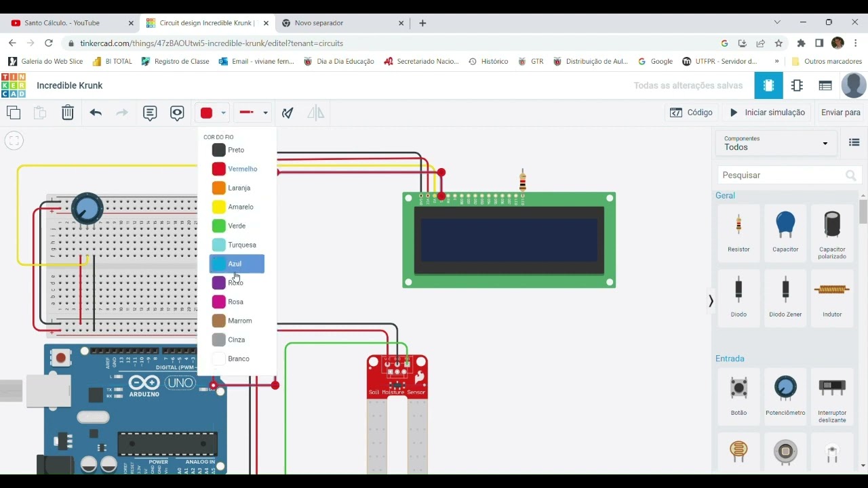Open BI TOTAL bookmark

coord(113,61)
